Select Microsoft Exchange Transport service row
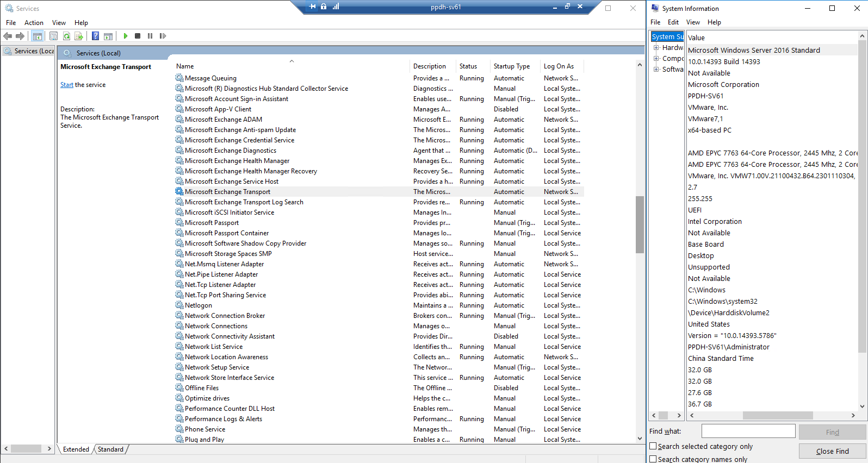Screen dimensions: 868x463 (x=379, y=192)
